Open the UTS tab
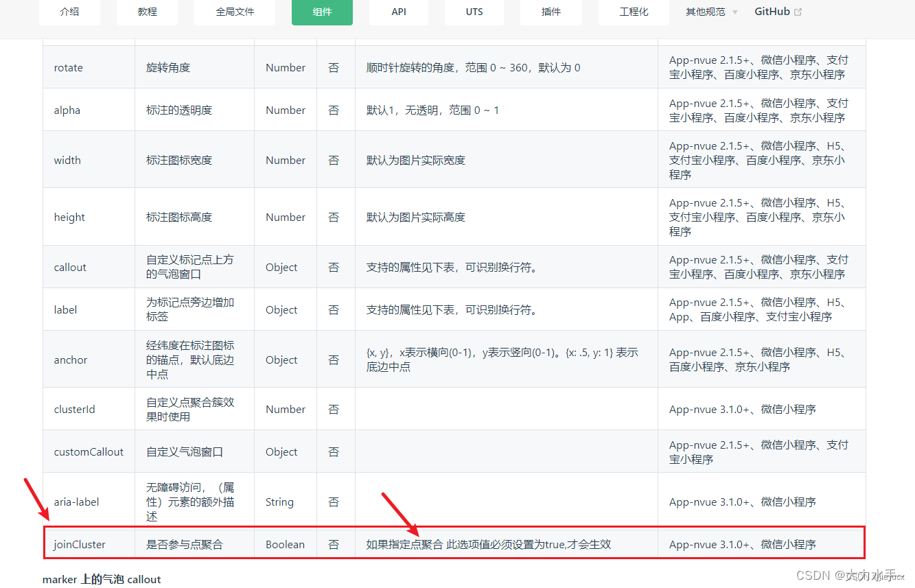 474,12
